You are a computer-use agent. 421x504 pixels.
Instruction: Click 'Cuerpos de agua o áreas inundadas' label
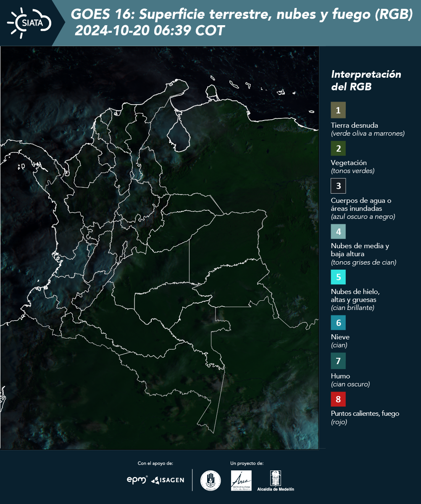click(361, 204)
